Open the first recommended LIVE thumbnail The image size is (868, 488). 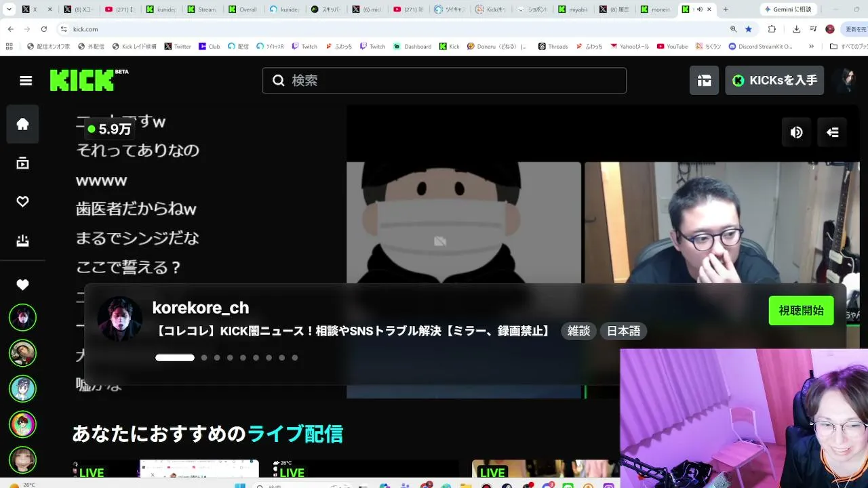click(165, 469)
